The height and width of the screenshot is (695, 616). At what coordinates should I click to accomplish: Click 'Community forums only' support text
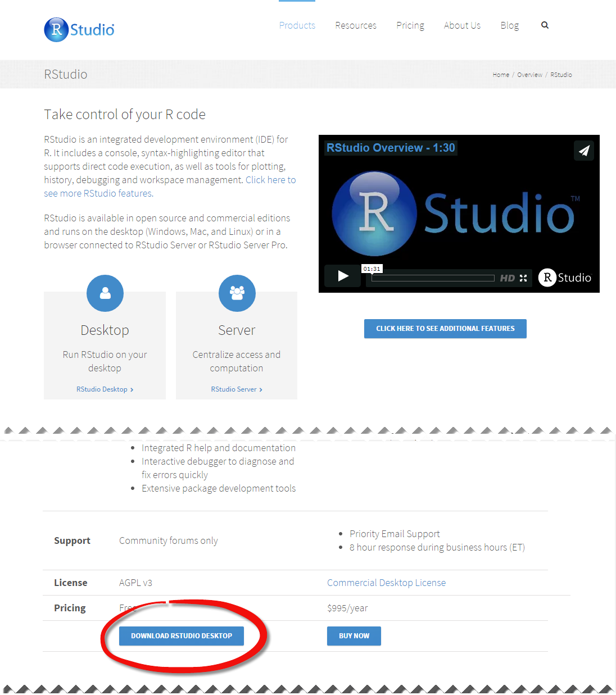[x=168, y=540]
